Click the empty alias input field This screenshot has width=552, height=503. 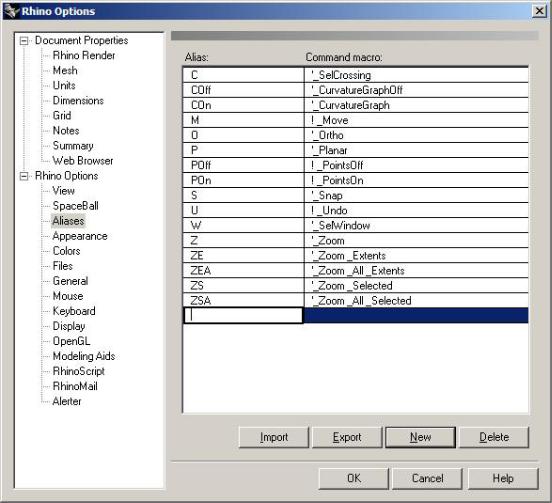pyautogui.click(x=243, y=315)
